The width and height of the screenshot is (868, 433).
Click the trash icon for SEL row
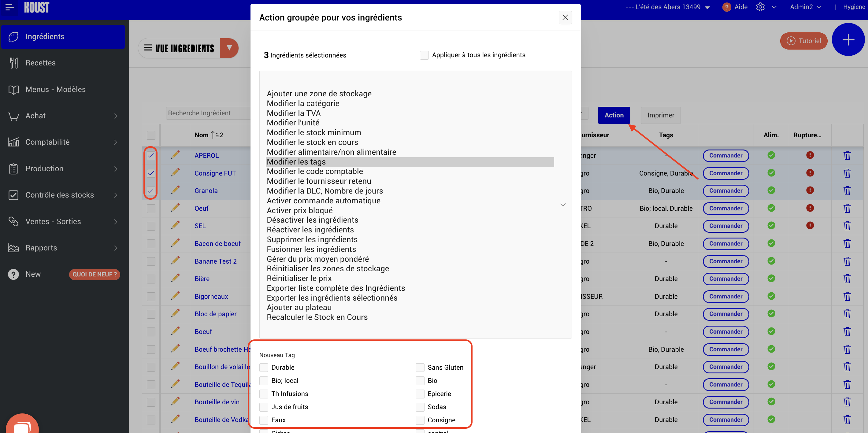pos(847,226)
